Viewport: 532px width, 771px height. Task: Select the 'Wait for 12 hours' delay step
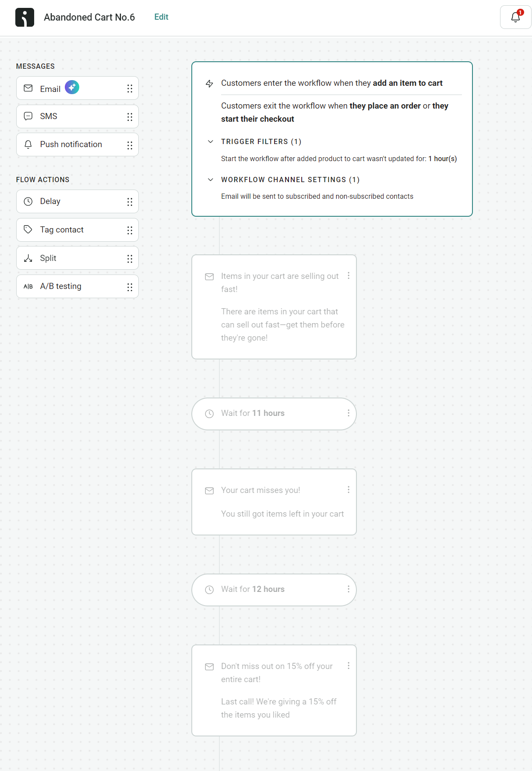pos(274,589)
